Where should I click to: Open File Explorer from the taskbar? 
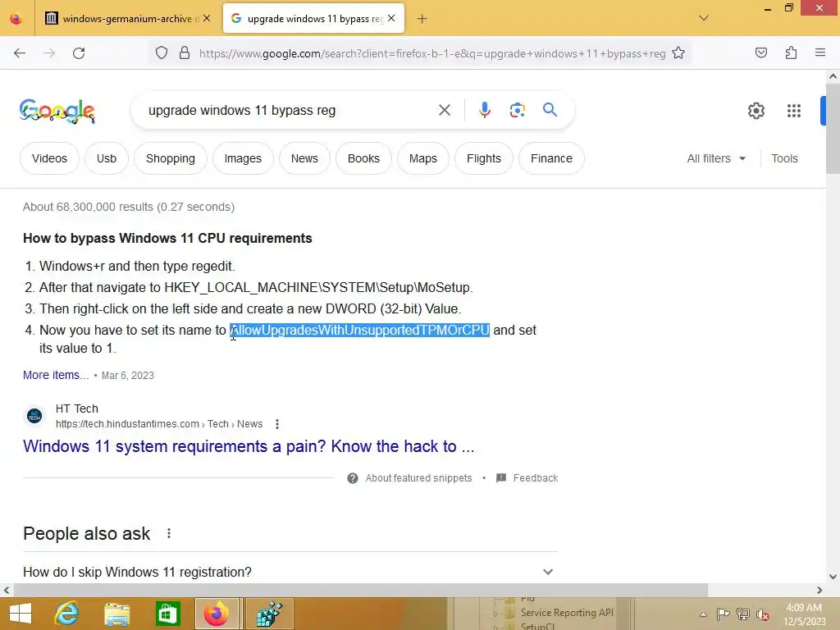pos(117,614)
